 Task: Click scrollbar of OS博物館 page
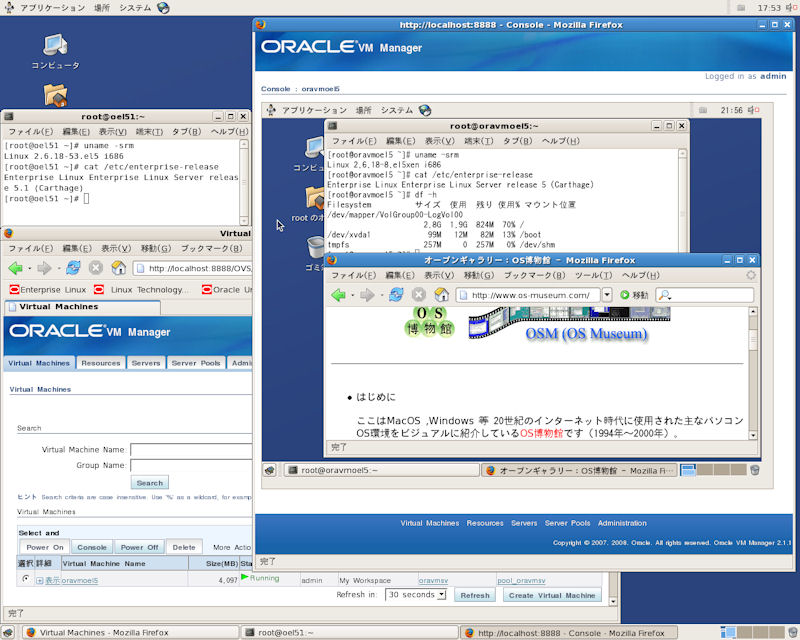coord(753,373)
